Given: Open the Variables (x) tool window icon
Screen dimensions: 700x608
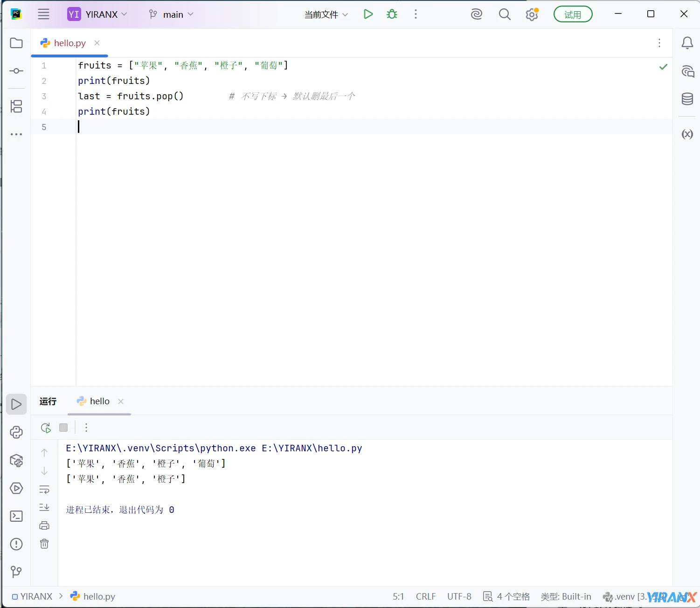Looking at the screenshot, I should 687,134.
